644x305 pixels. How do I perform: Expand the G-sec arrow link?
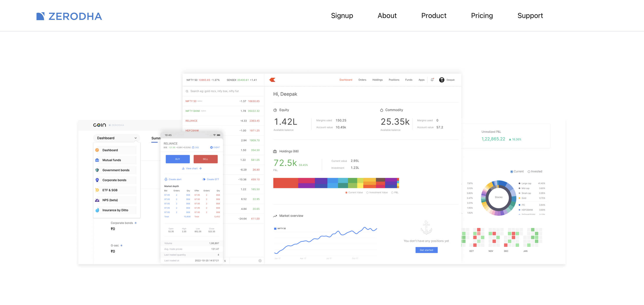pos(121,245)
